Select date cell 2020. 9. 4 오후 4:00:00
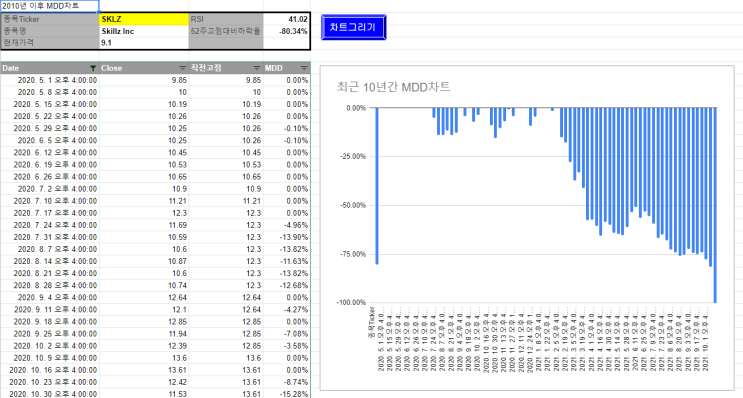743x398 pixels. 50,298
